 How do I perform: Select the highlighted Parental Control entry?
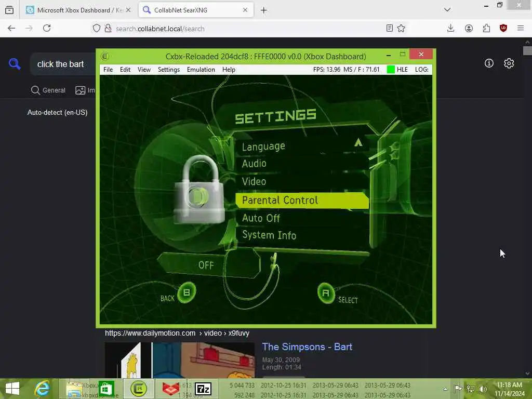coord(302,200)
